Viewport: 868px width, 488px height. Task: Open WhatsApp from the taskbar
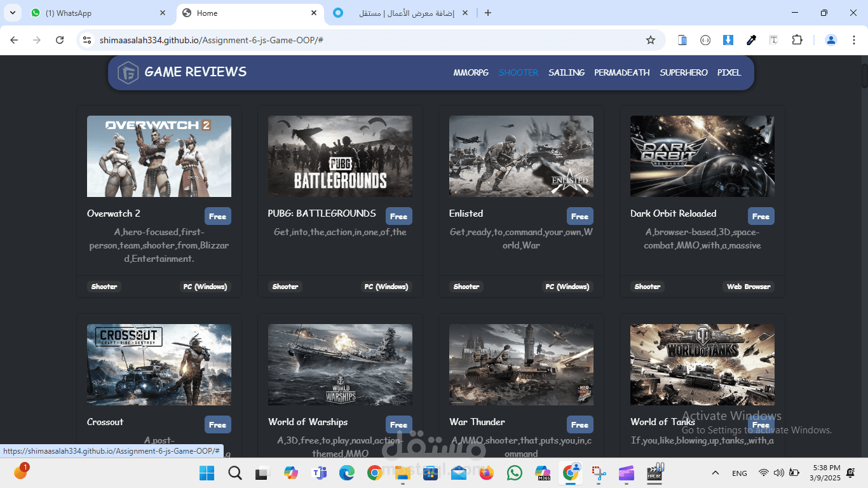515,473
